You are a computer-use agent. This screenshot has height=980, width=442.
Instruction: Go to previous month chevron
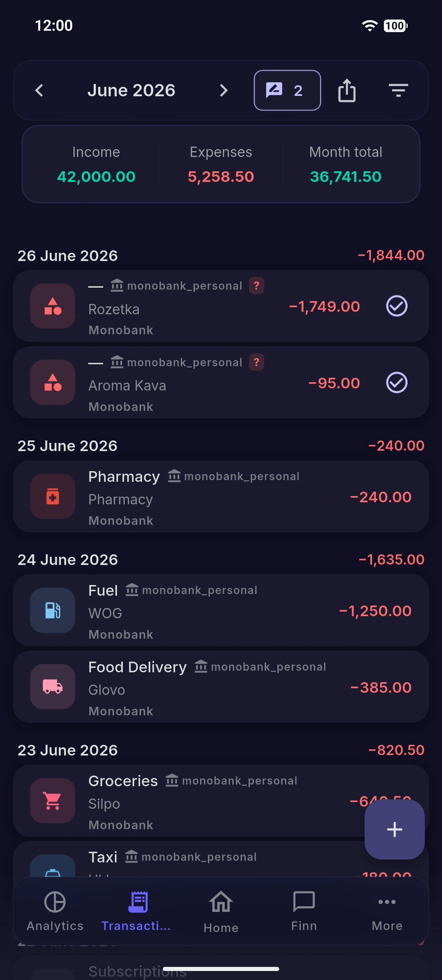click(x=39, y=90)
